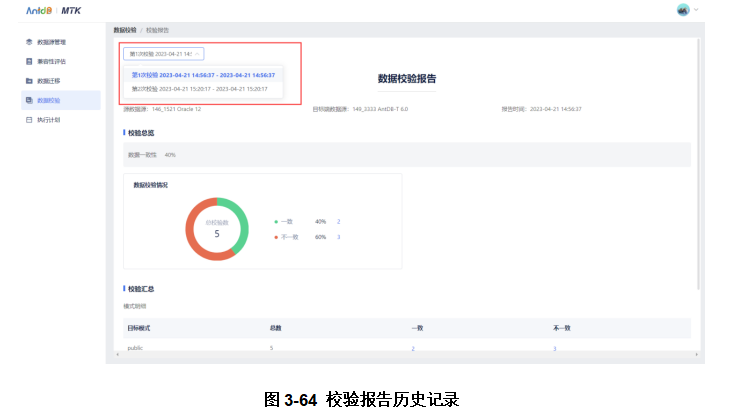The image size is (736, 414).
Task: Click the 校验总览 section heading
Action: (141, 133)
